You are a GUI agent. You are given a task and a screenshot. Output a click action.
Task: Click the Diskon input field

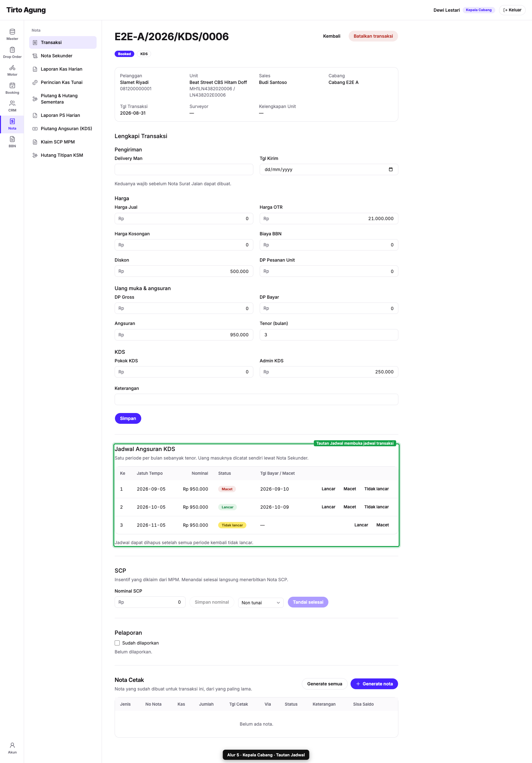click(x=184, y=271)
